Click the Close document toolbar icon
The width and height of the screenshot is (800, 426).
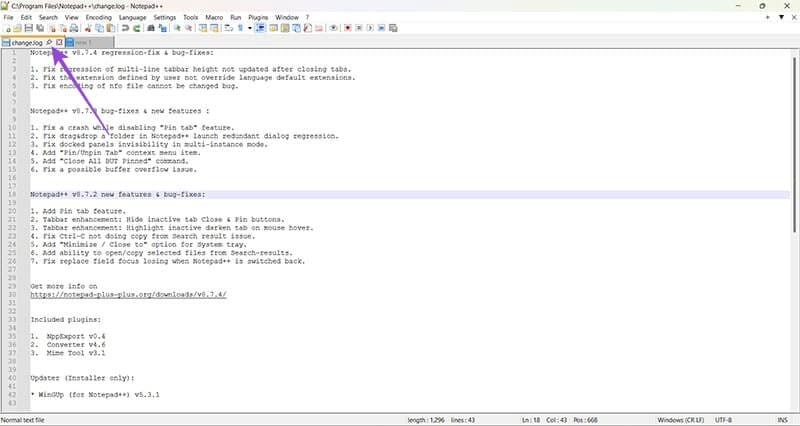click(x=52, y=28)
